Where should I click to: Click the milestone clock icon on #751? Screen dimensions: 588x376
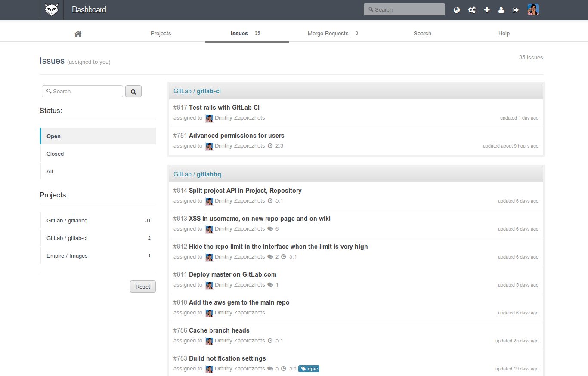tap(270, 146)
